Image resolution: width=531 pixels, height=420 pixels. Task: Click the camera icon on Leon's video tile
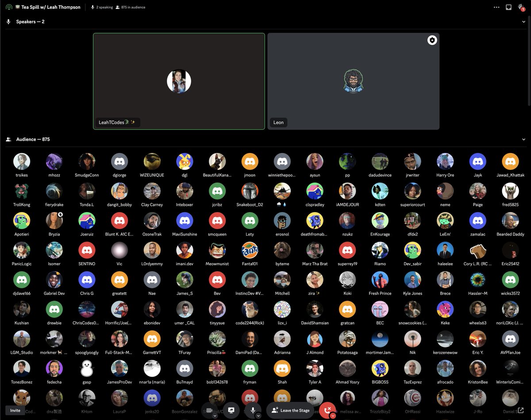click(432, 40)
